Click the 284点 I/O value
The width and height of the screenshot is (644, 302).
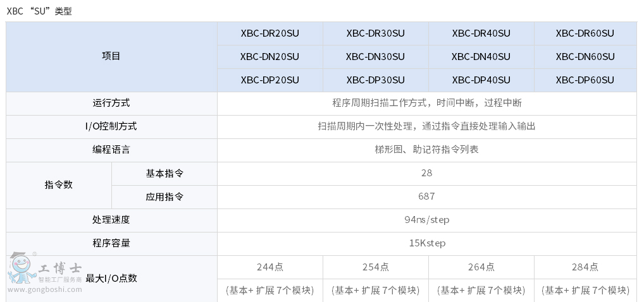(x=585, y=267)
